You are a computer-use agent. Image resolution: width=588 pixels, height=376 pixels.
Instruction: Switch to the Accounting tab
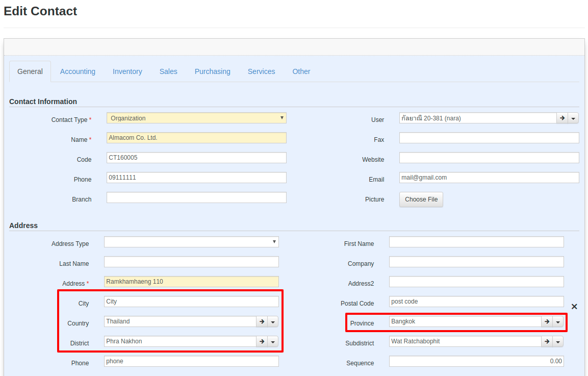[78, 71]
